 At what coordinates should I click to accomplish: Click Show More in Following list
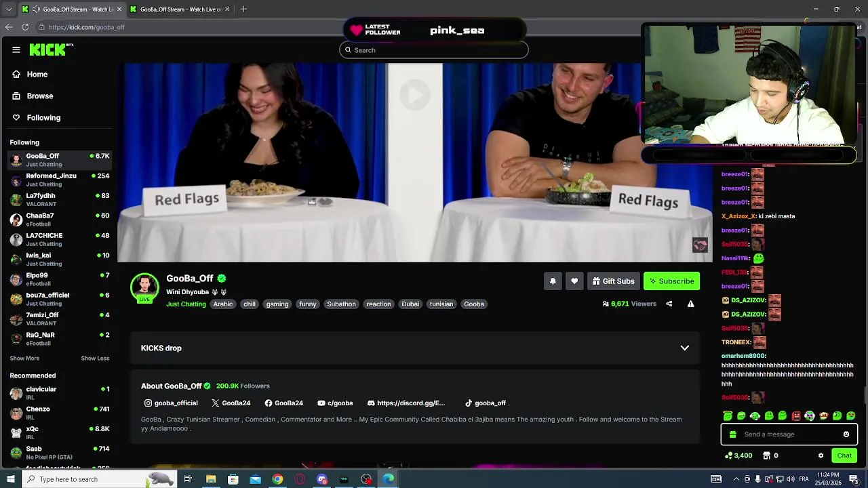(24, 358)
